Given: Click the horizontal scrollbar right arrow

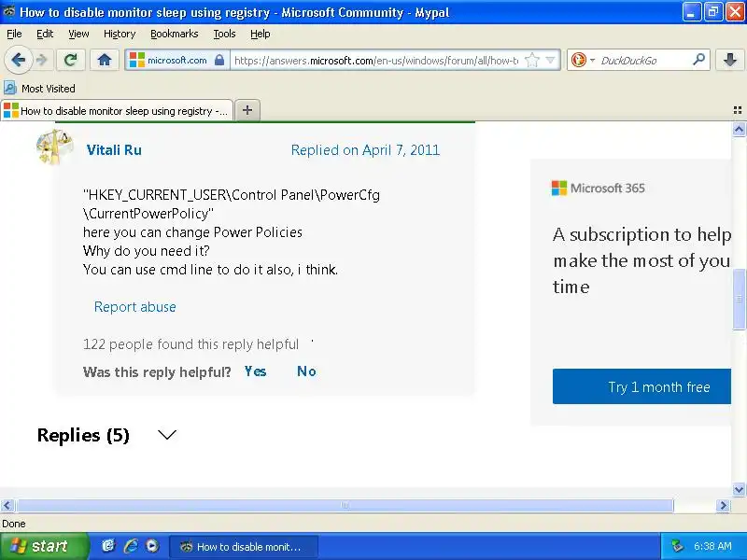Looking at the screenshot, I should [x=723, y=505].
